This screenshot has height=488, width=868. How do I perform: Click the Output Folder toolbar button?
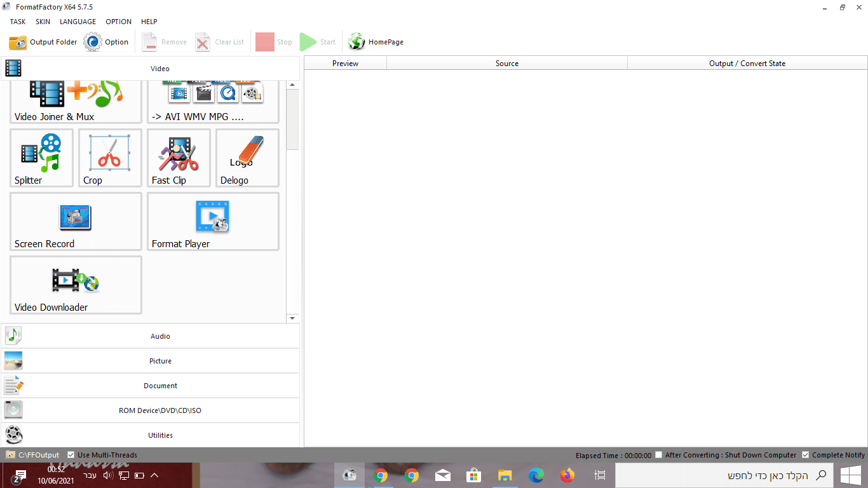pyautogui.click(x=43, y=42)
